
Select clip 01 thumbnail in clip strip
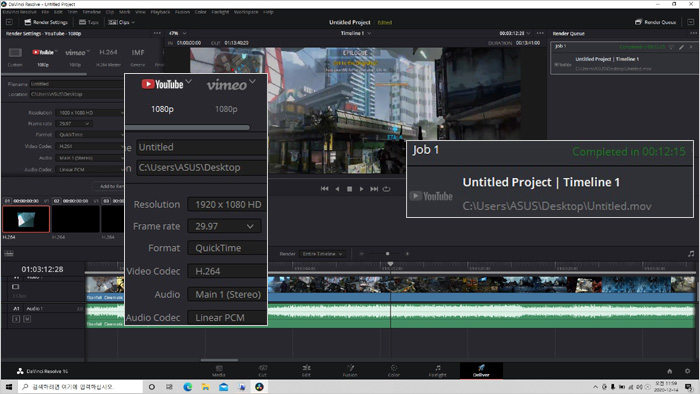click(26, 219)
